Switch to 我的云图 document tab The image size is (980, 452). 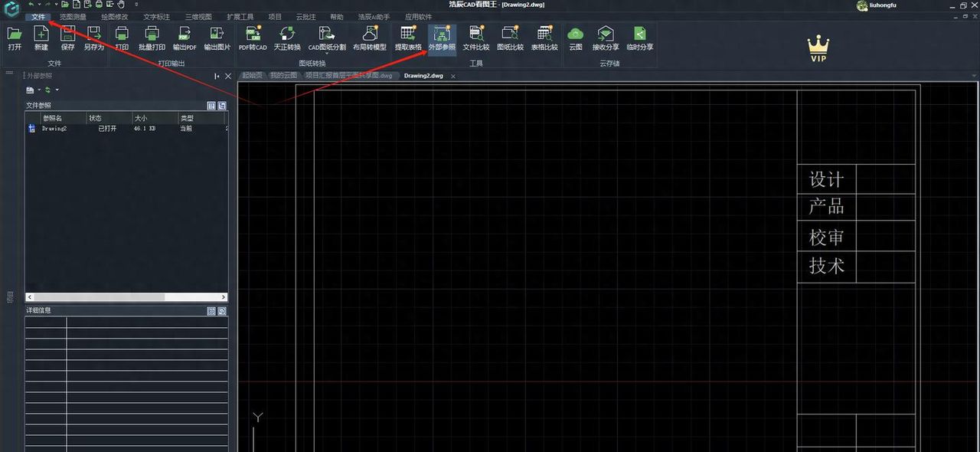(x=283, y=76)
